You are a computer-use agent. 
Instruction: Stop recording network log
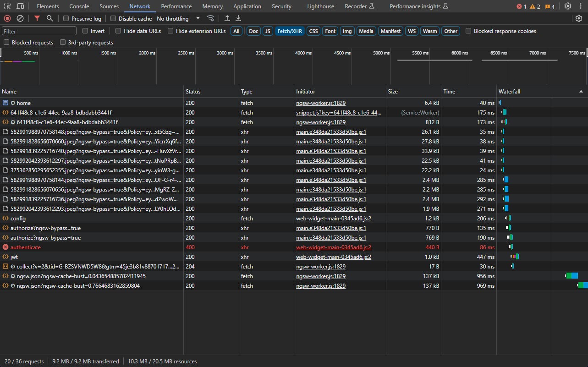pyautogui.click(x=7, y=18)
